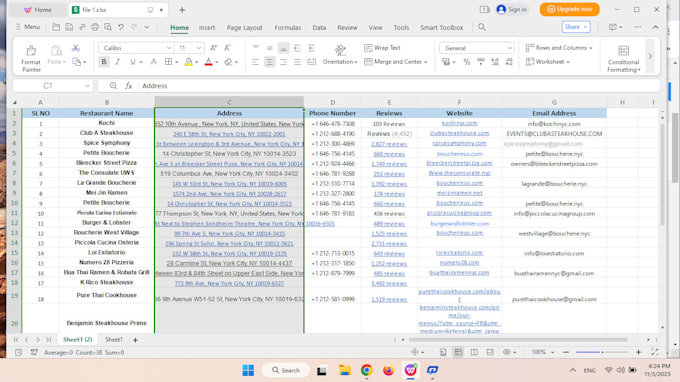Open the 1,749 reviews link for Bleecker Street Pizza
Screen dimensions: 680x382
coord(389,164)
